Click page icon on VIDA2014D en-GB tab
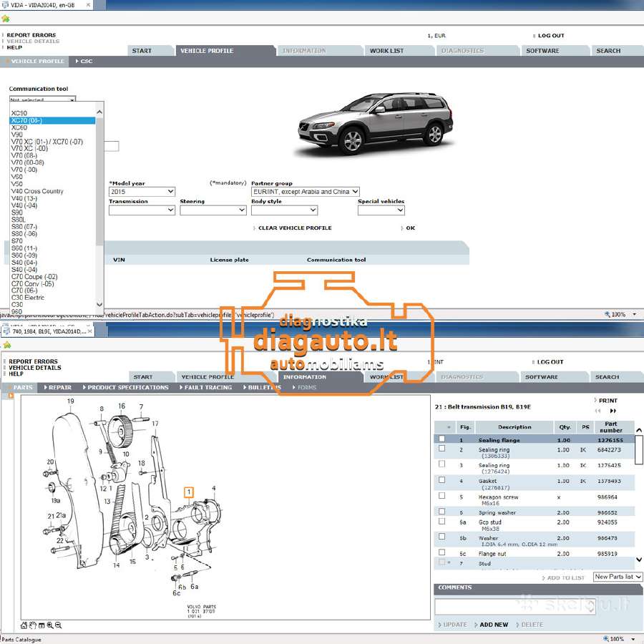The width and height of the screenshot is (644, 644). [x=5, y=5]
